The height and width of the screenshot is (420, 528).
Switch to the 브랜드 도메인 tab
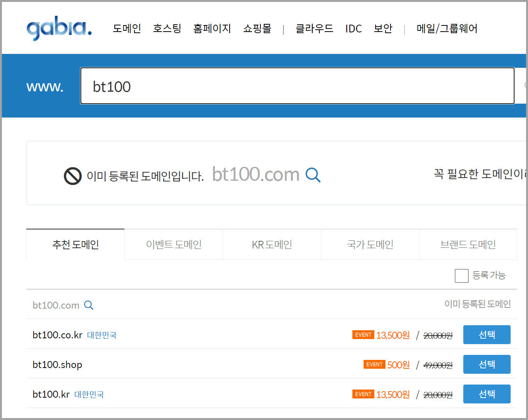468,244
